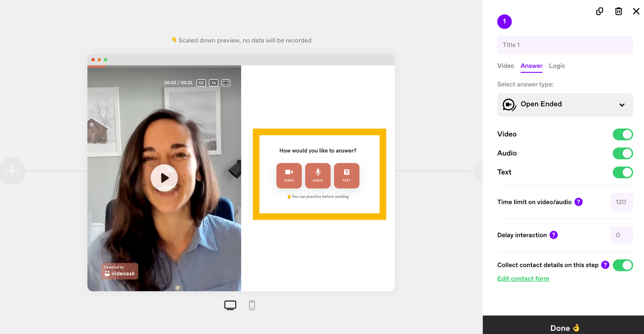Open the Open Ended answer type dropdown
This screenshot has height=334, width=644.
[x=565, y=105]
